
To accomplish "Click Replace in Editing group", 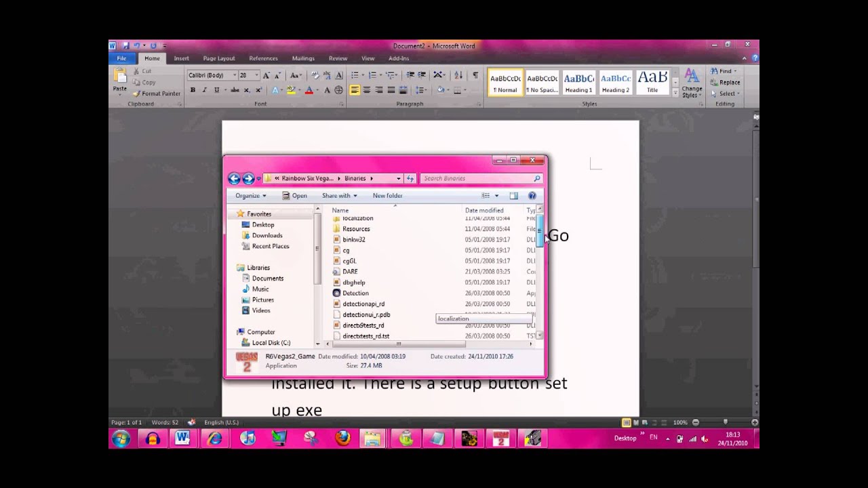I will [725, 82].
